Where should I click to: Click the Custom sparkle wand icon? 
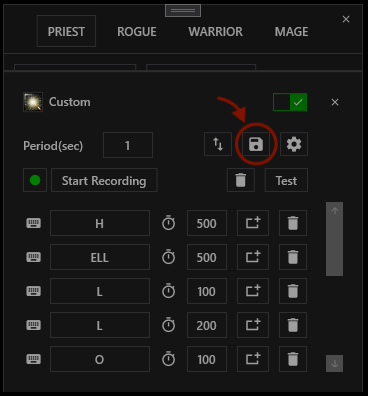pos(33,102)
